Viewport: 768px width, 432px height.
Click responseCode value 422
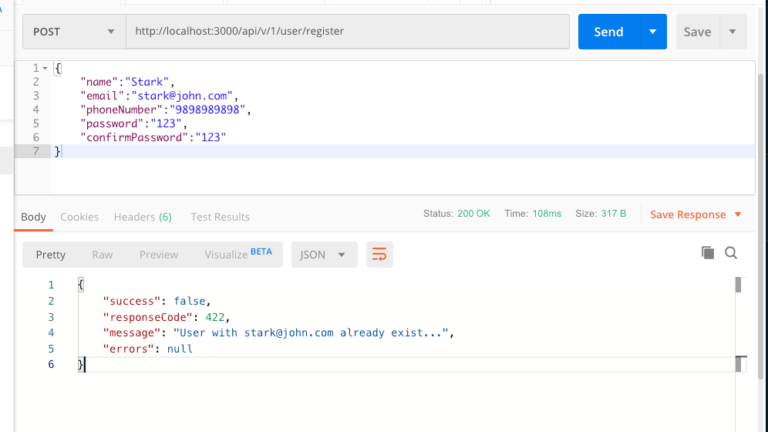click(215, 317)
